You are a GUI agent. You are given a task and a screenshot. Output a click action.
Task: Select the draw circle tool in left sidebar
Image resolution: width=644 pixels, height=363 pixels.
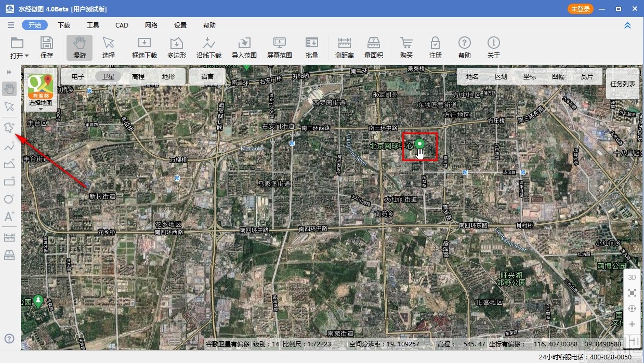pyautogui.click(x=9, y=199)
